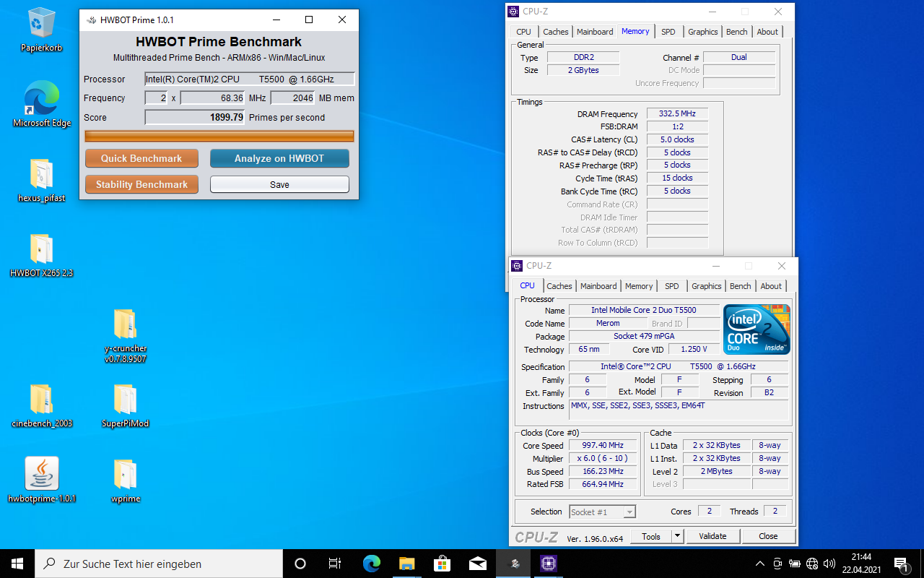Open Mainboard tab in lower CPU-Z window
The width and height of the screenshot is (924, 578).
pos(598,286)
